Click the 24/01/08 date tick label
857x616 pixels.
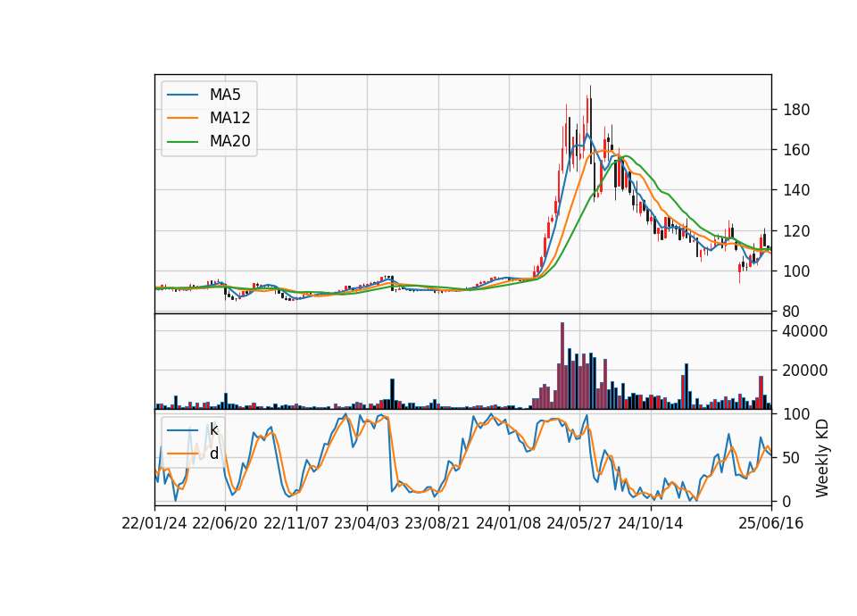508,524
